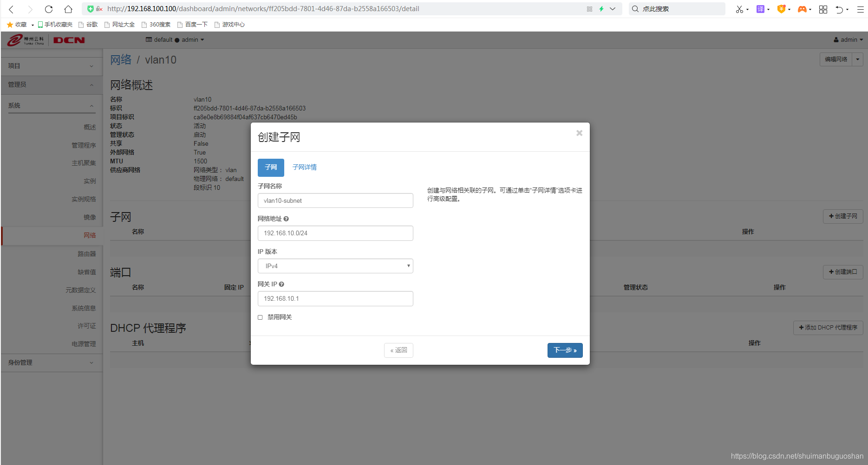Expand the 身份管理 sidebar section
The image size is (868, 465).
51,362
